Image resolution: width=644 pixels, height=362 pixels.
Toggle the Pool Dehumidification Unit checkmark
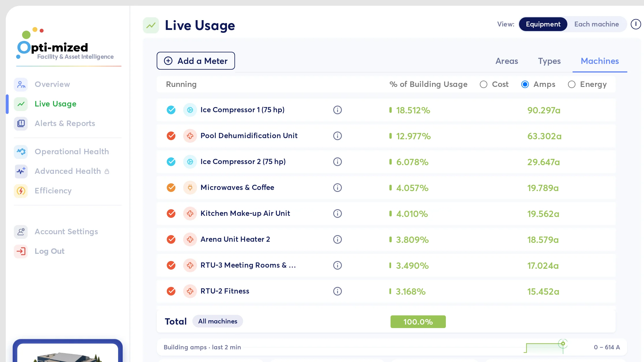click(x=171, y=136)
